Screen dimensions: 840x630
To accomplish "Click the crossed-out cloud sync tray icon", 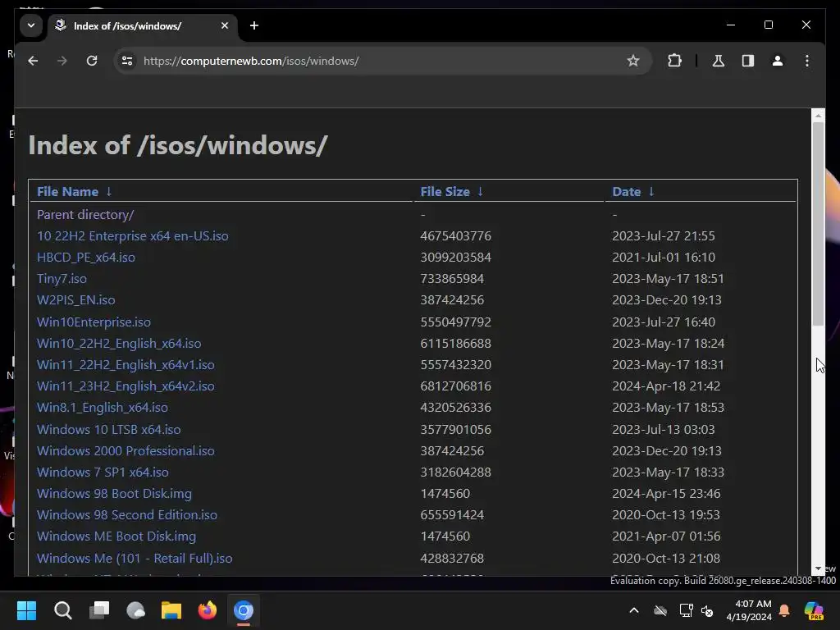I will 660,610.
